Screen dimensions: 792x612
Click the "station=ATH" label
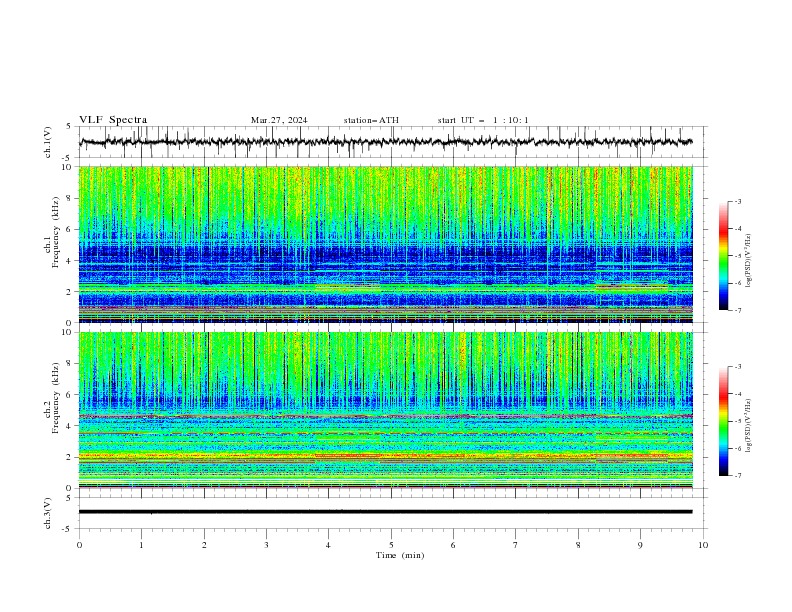371,120
